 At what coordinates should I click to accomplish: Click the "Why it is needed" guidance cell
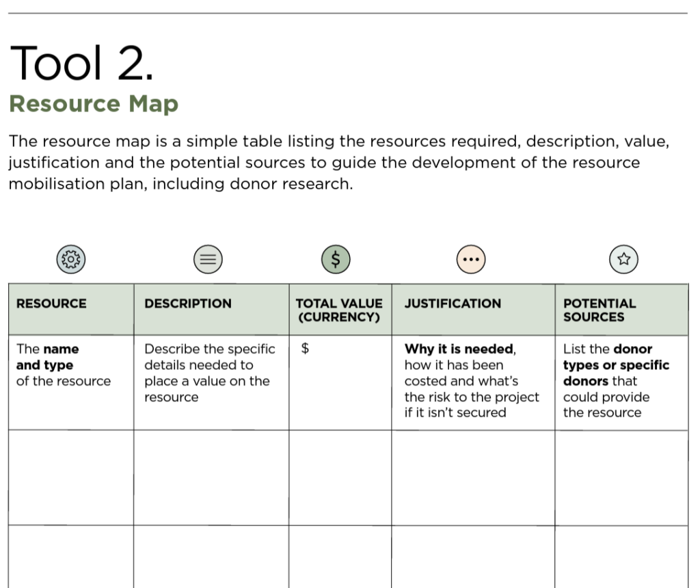472,381
